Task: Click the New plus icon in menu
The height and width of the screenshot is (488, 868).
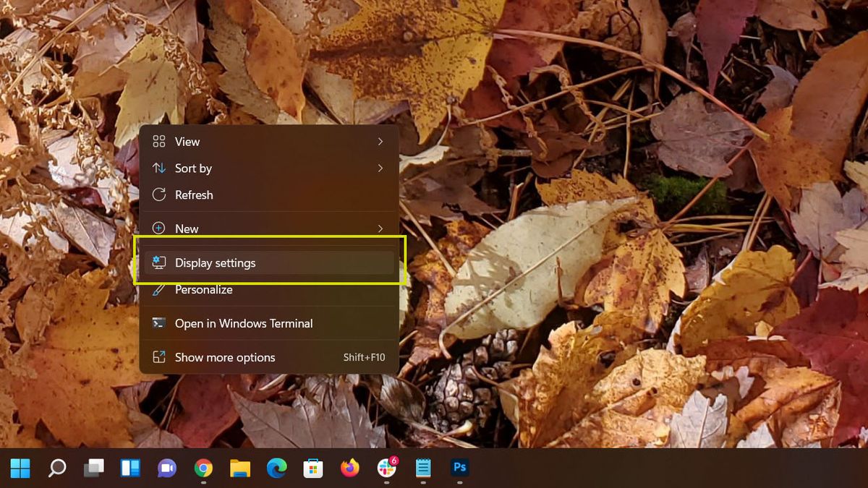Action: (159, 228)
